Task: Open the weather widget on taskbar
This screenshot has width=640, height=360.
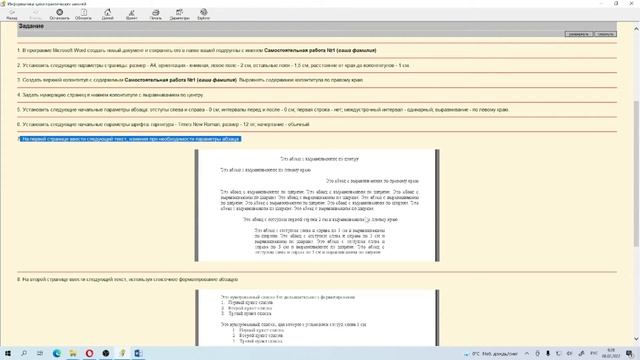Action: (491, 354)
